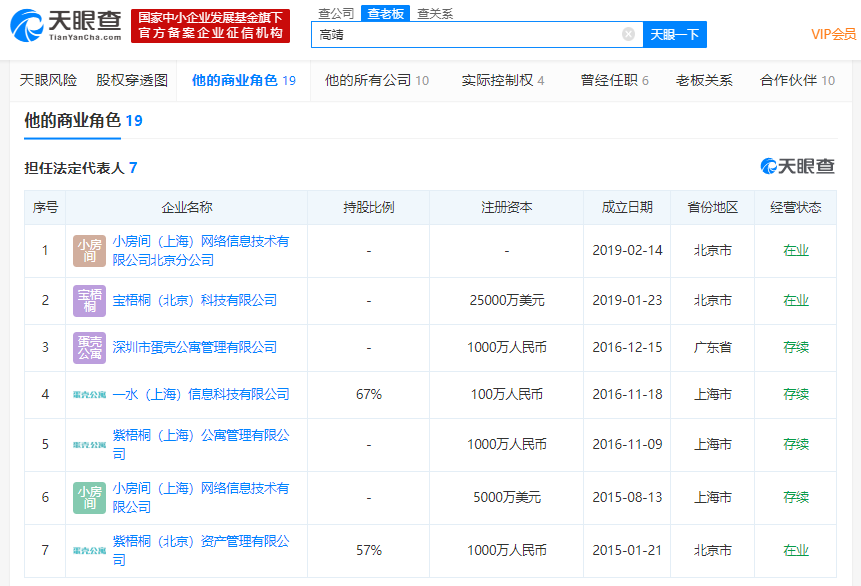
Task: Open 宝梧桐（北京）科技有限公司 company link
Action: (194, 300)
